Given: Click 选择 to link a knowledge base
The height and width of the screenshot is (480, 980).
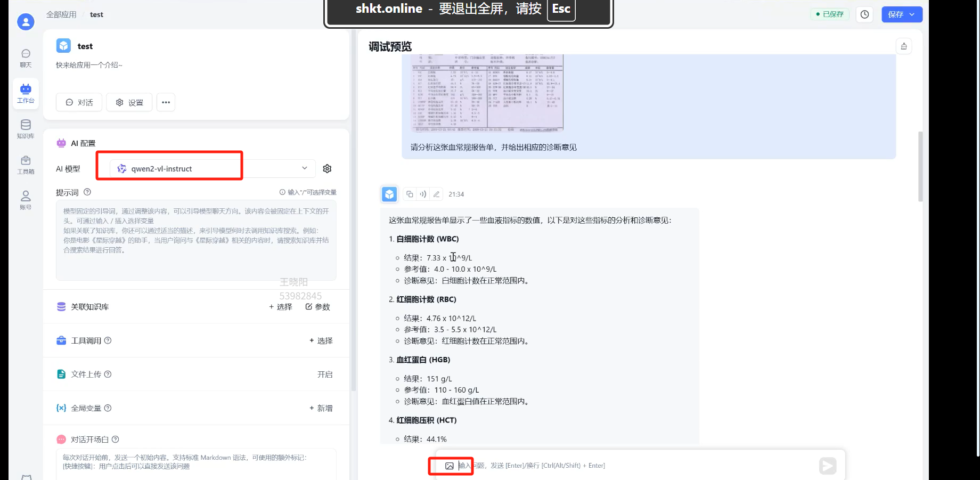Looking at the screenshot, I should coord(281,307).
